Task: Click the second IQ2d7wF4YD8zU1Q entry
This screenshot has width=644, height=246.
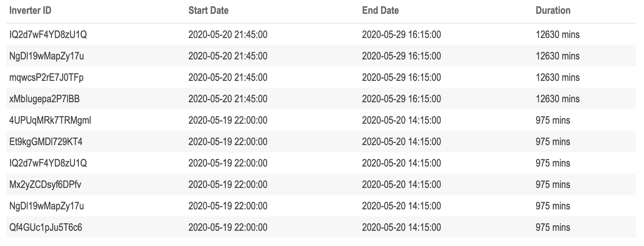Action: (x=48, y=163)
